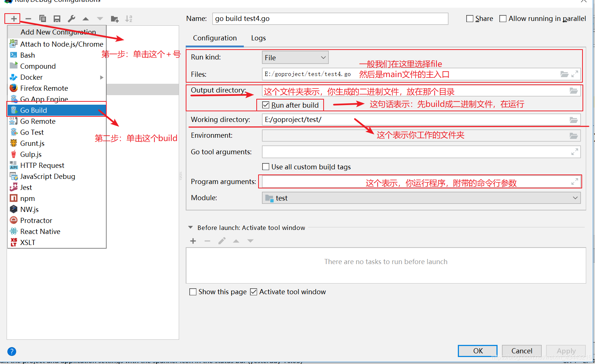Browse Working directory folder icon

pos(574,120)
